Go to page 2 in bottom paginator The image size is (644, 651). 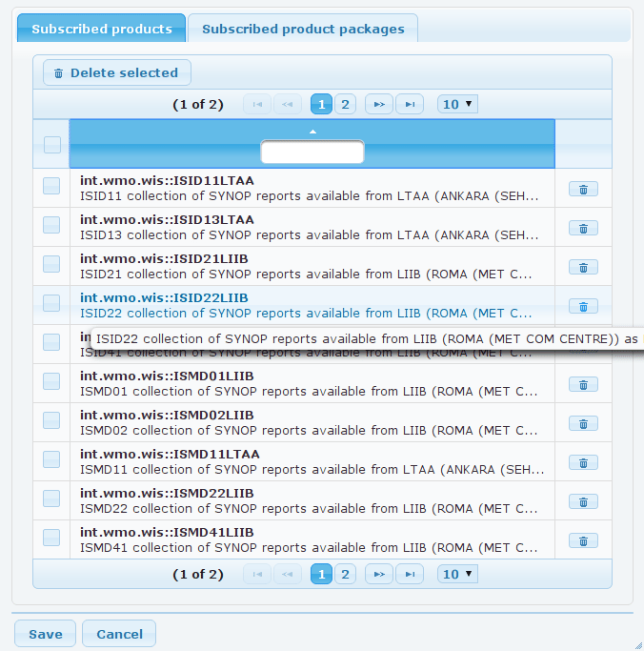(x=345, y=574)
